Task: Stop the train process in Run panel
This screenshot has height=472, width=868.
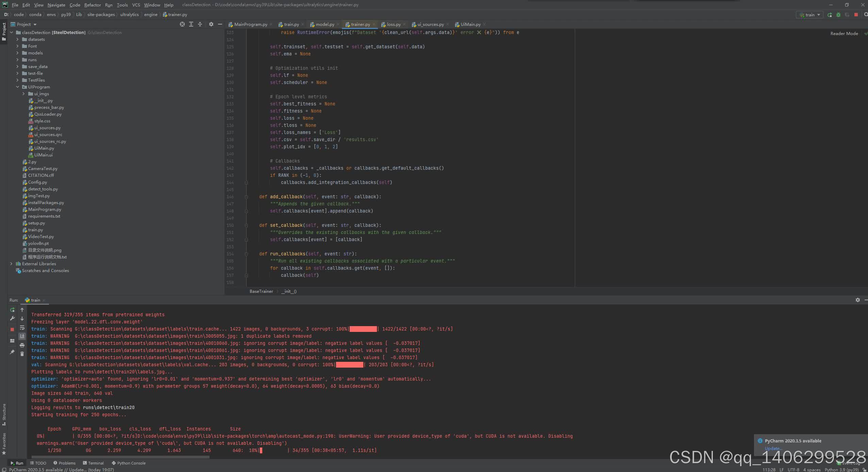Action: [x=12, y=329]
